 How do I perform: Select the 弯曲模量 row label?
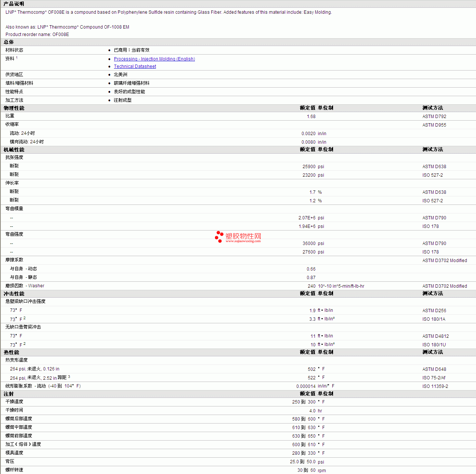pyautogui.click(x=14, y=209)
